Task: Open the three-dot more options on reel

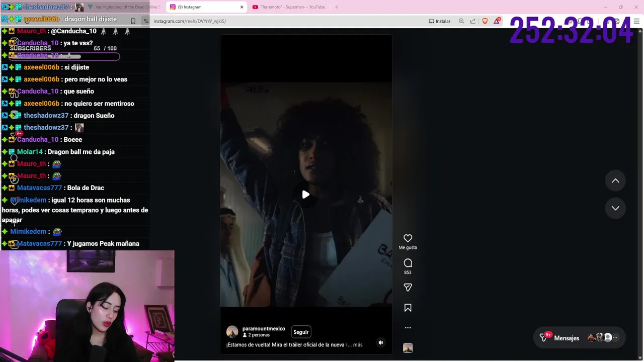Action: [408, 328]
